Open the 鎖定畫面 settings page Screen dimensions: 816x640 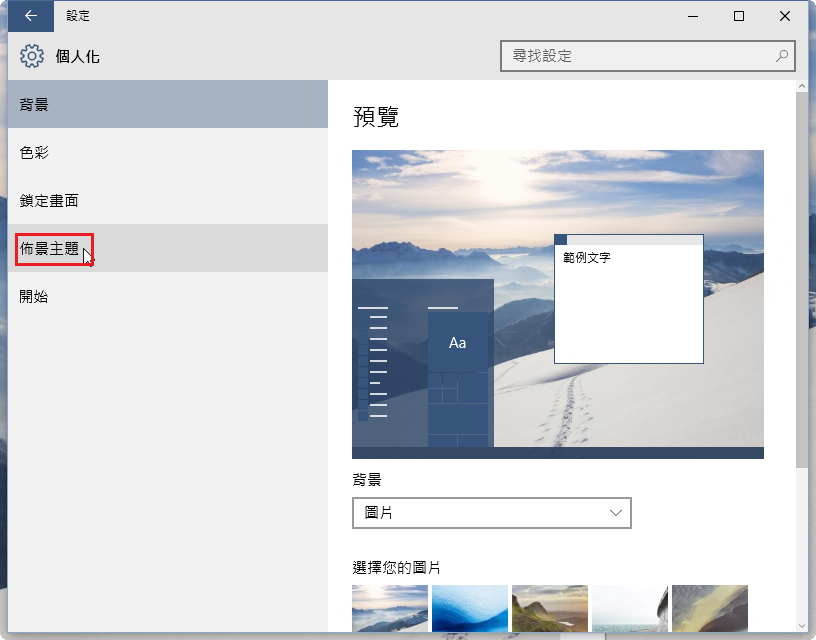(168, 200)
